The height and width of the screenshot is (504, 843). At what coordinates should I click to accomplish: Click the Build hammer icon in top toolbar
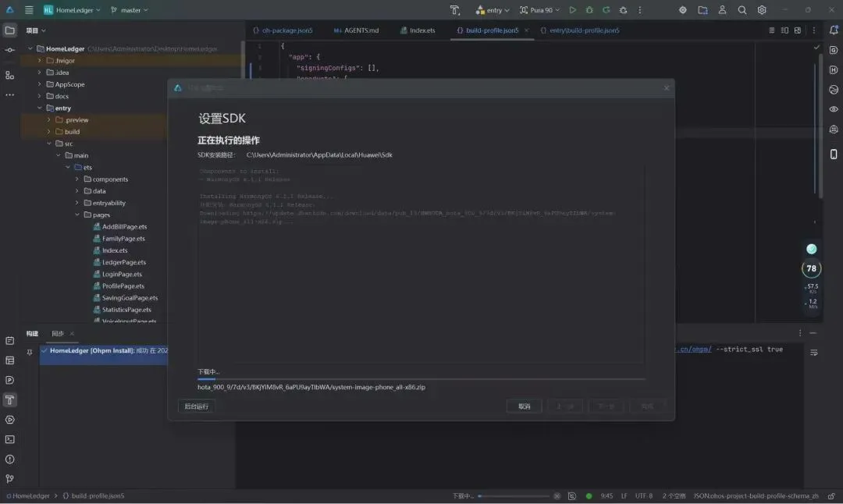coord(455,9)
